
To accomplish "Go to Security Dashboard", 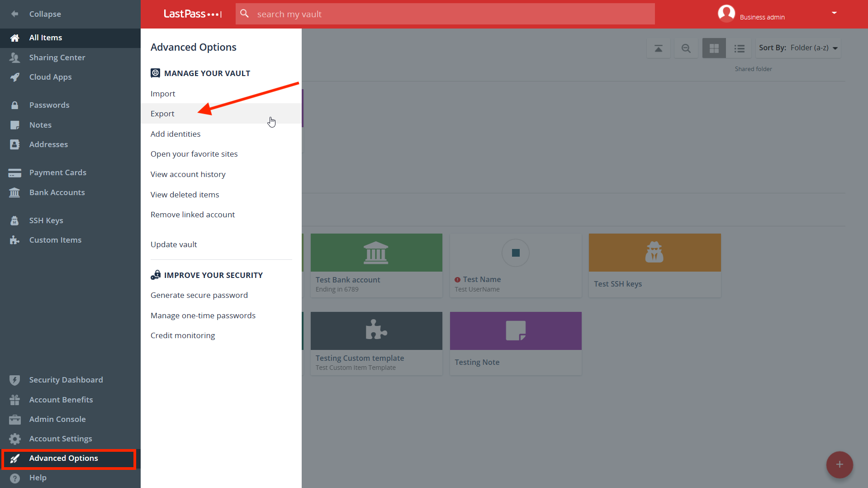I will [x=66, y=380].
